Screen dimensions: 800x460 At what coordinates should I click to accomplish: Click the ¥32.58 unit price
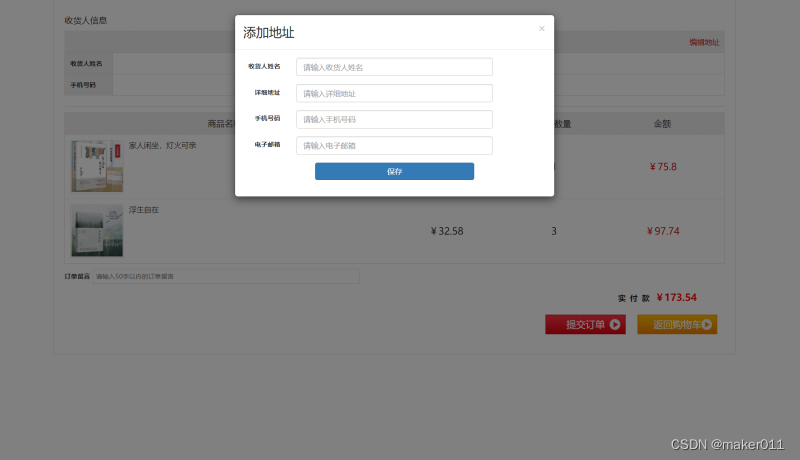[x=447, y=231]
